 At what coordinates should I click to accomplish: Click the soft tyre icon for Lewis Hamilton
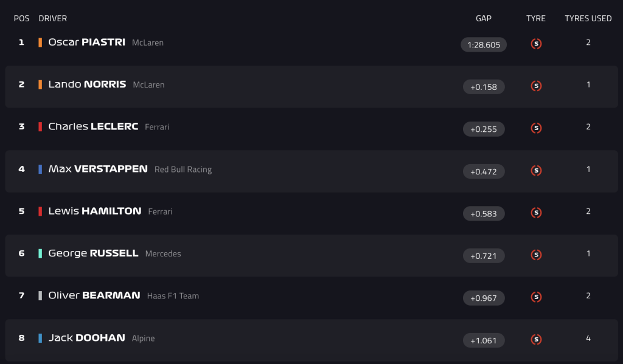[x=536, y=213]
